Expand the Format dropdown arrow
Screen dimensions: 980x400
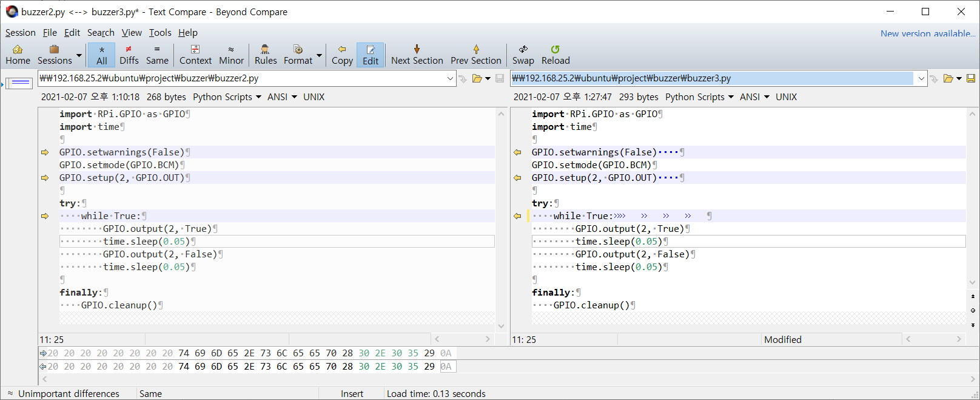(319, 55)
